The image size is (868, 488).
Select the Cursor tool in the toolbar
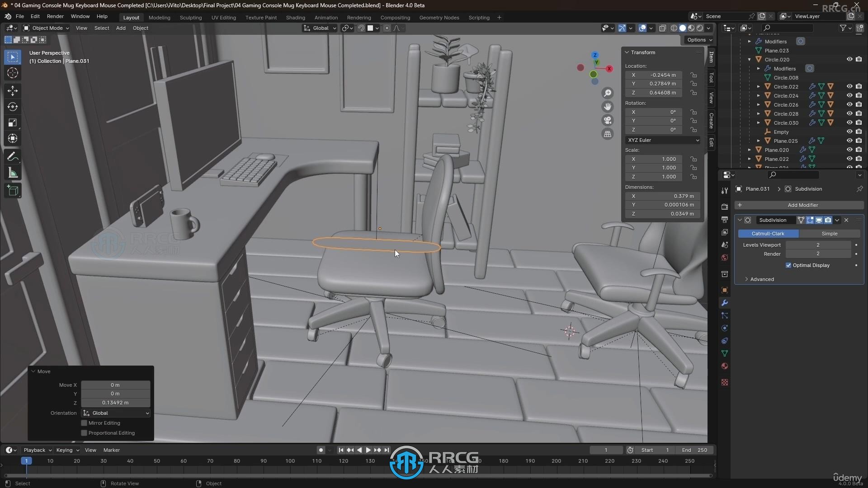tap(13, 73)
